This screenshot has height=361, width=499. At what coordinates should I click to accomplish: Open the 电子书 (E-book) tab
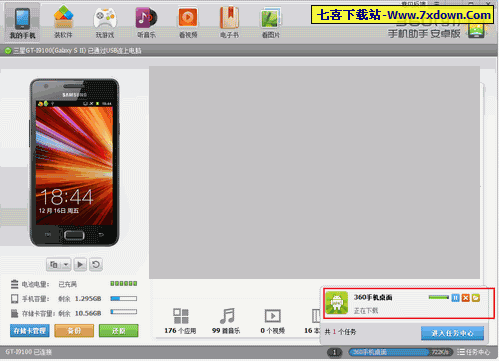(229, 23)
